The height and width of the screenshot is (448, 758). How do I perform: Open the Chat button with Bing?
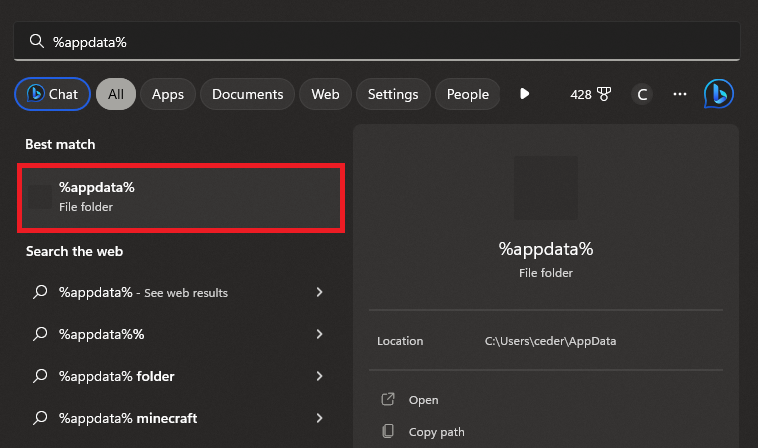[52, 94]
